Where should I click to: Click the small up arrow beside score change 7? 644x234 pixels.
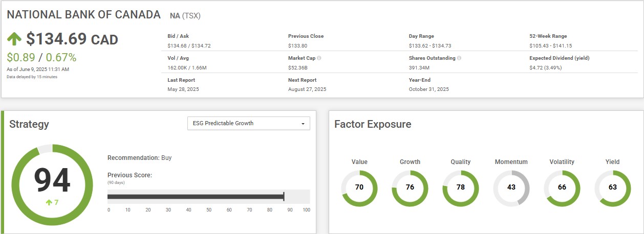click(x=49, y=203)
